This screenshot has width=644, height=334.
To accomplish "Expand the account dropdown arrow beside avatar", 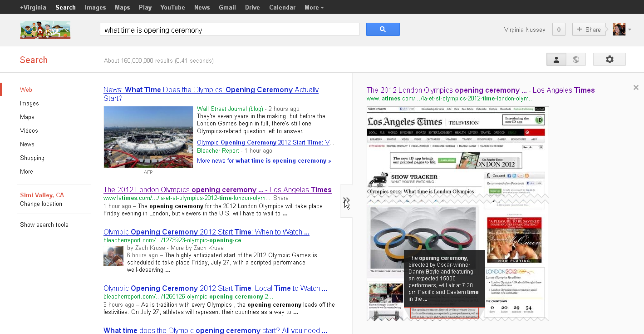I will click(629, 30).
